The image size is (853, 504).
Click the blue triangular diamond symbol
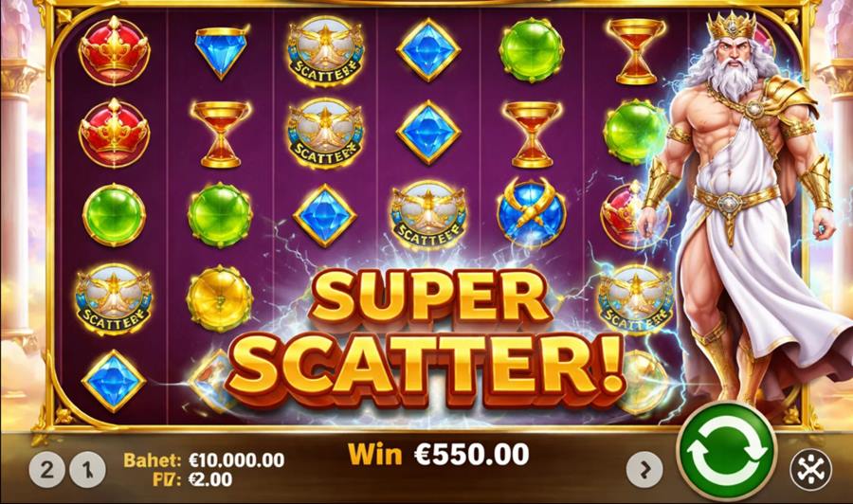click(x=221, y=52)
